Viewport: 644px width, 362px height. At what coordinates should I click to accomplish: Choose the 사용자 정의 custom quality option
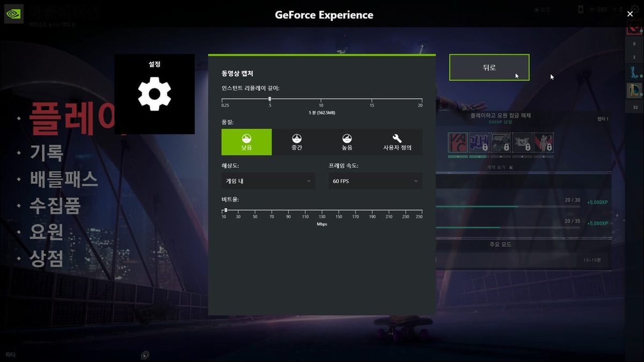point(397,142)
